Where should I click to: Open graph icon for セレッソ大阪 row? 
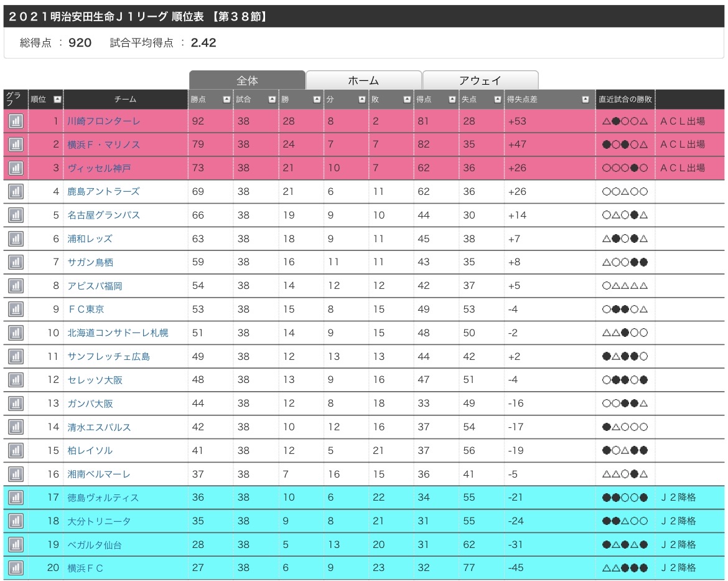[16, 380]
